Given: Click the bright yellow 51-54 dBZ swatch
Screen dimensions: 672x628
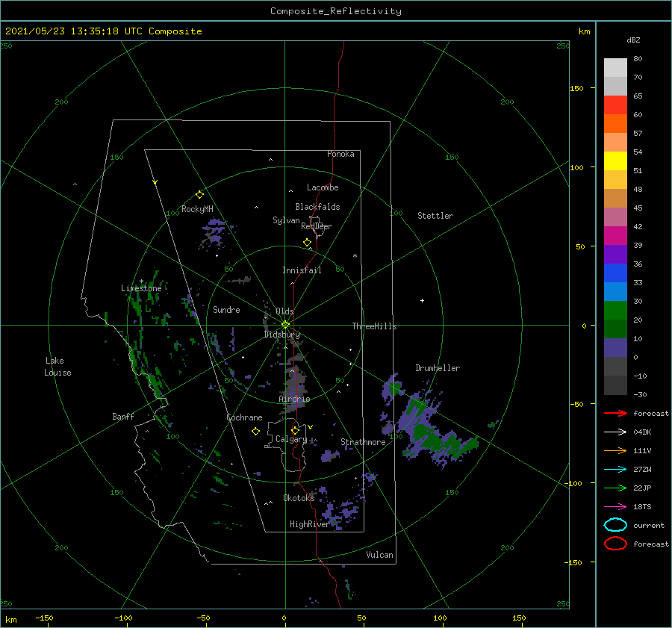Looking at the screenshot, I should pyautogui.click(x=615, y=161).
